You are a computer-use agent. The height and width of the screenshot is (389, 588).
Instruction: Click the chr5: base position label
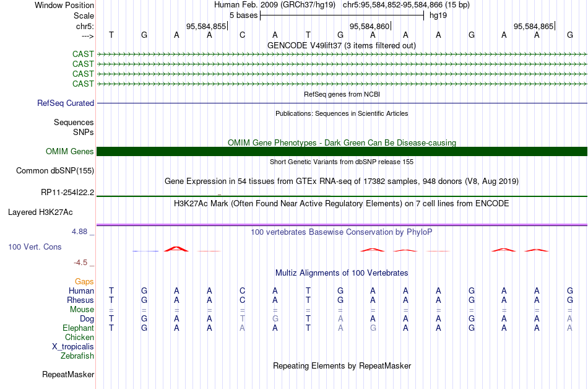tap(85, 26)
